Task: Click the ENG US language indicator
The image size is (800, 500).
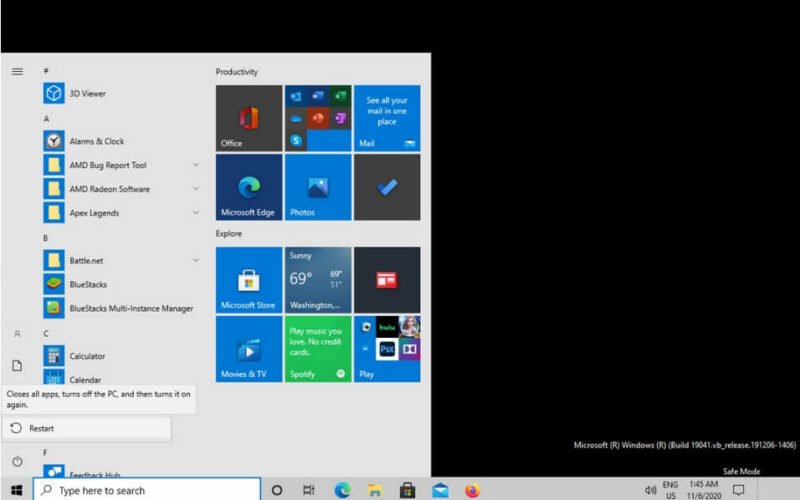Action: click(x=670, y=490)
